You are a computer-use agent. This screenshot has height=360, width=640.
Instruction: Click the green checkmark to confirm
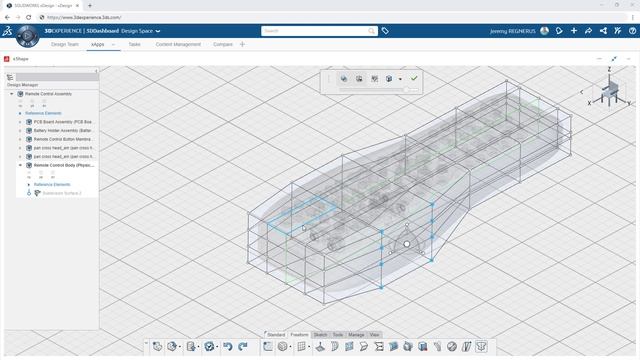pos(414,78)
